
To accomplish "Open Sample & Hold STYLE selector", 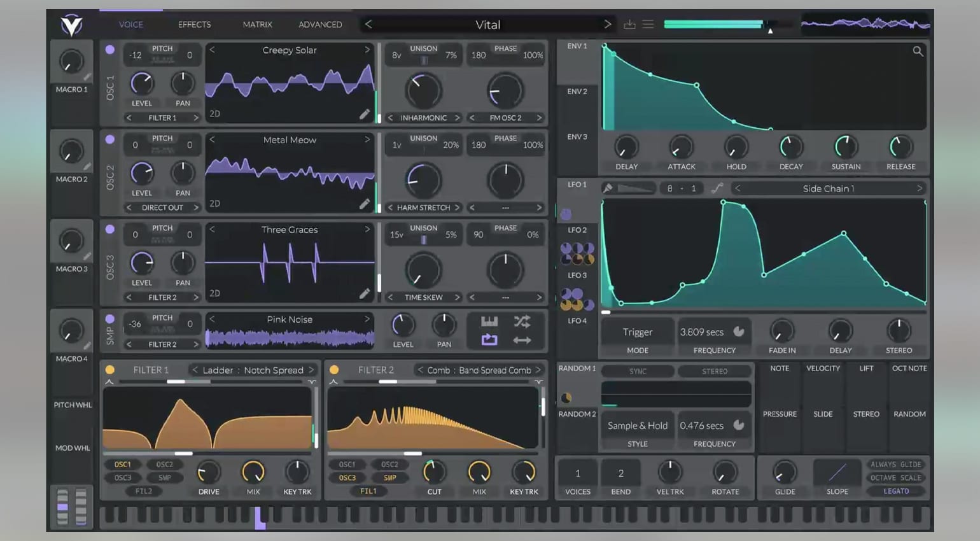I will tap(638, 425).
